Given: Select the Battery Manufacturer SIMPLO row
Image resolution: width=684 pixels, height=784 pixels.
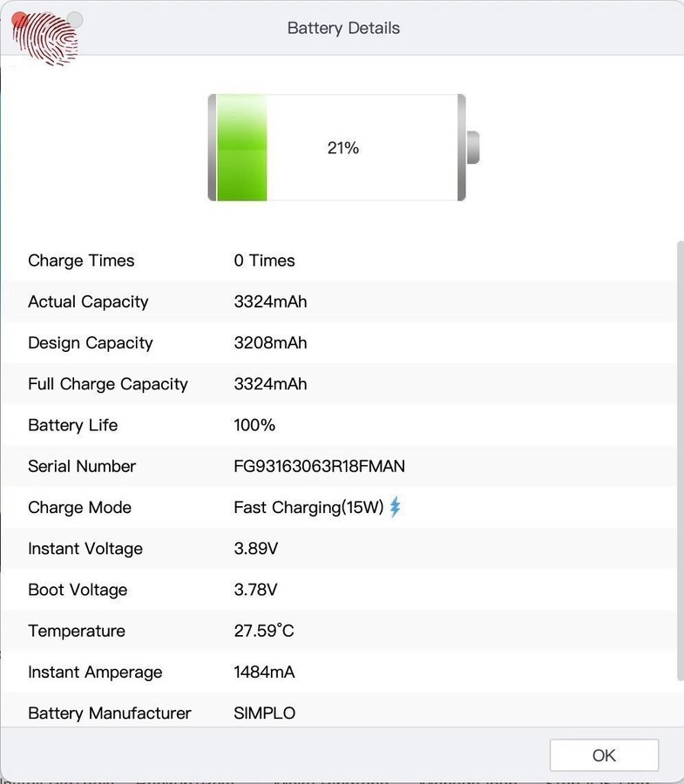Looking at the screenshot, I should pyautogui.click(x=339, y=710).
